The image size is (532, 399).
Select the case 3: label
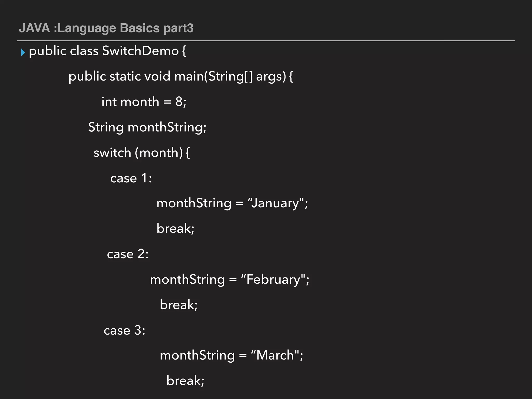click(x=124, y=330)
